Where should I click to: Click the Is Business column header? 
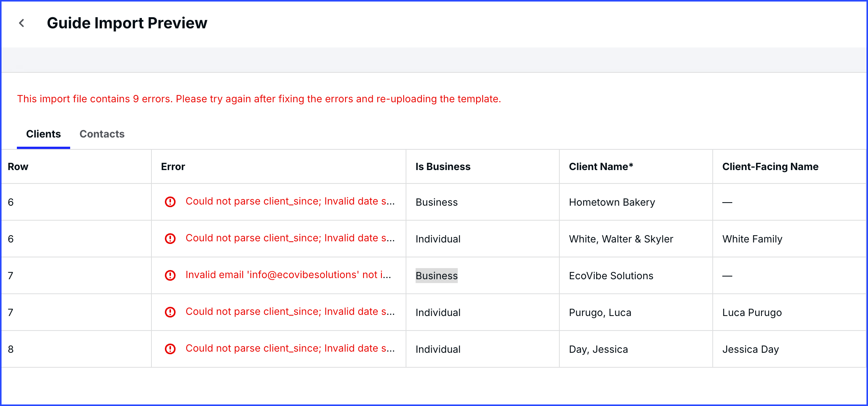coord(443,167)
